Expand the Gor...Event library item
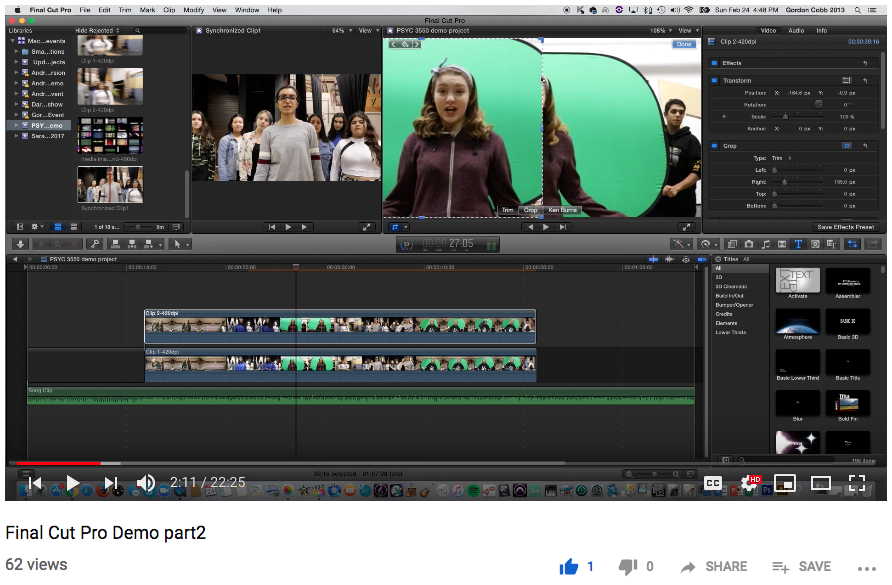 (x=16, y=115)
